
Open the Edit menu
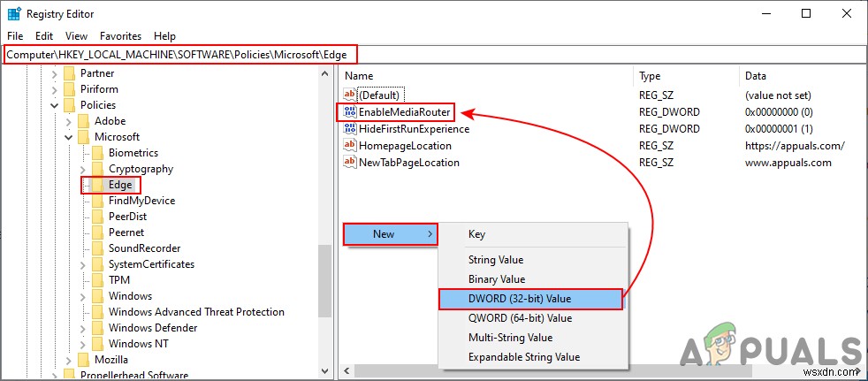[x=44, y=36]
